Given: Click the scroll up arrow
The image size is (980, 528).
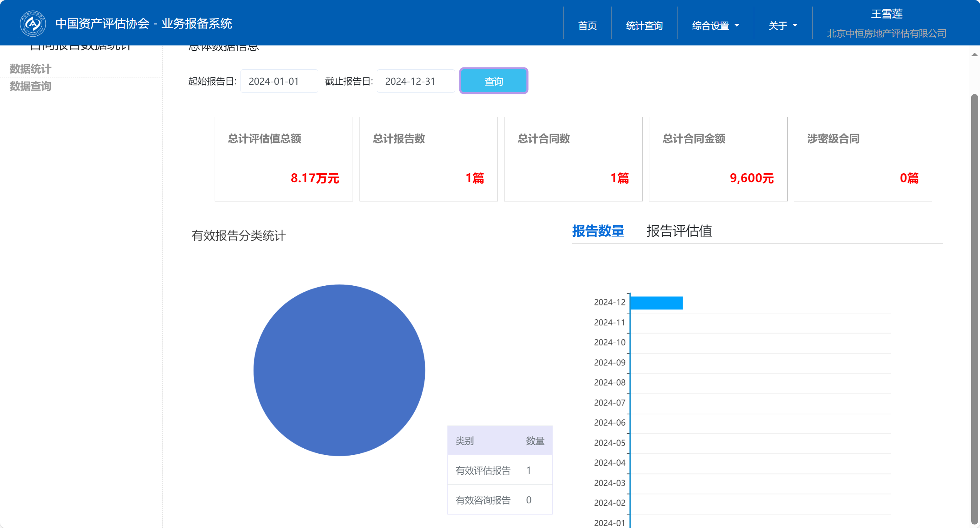Looking at the screenshot, I should [x=974, y=55].
